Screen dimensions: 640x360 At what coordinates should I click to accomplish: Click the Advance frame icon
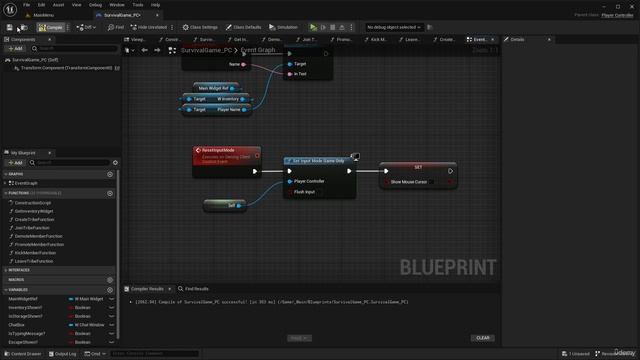(x=323, y=27)
